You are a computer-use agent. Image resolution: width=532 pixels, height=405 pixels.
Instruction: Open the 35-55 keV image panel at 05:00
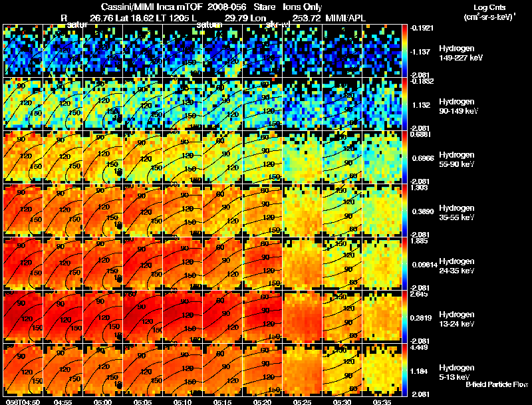tap(102, 210)
